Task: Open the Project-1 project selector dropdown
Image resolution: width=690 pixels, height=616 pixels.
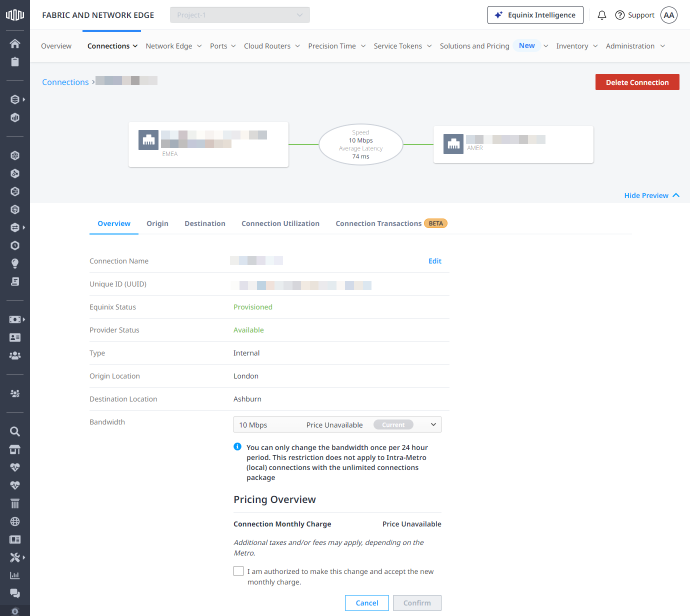Action: [240, 15]
